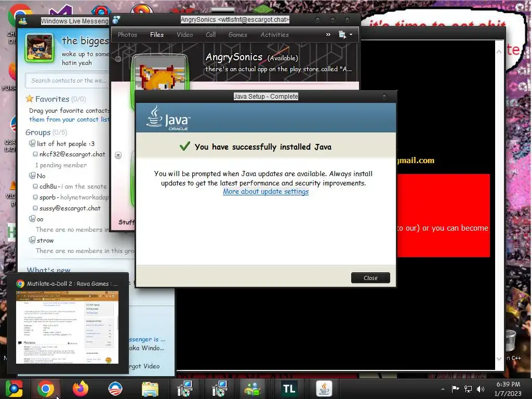Collapse the 'strow' group
Image resolution: width=532 pixels, height=399 pixels.
(32, 240)
